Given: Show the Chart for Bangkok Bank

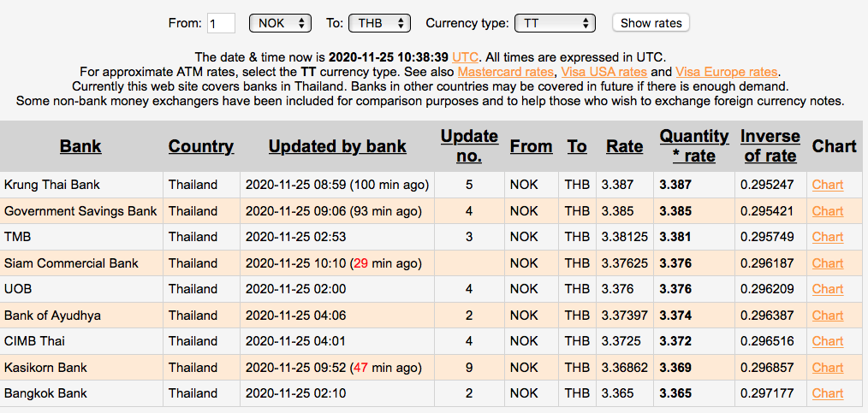Looking at the screenshot, I should pyautogui.click(x=827, y=393).
